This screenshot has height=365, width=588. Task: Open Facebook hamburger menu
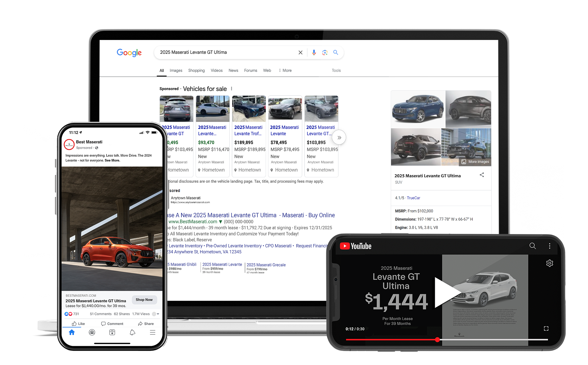[153, 332]
